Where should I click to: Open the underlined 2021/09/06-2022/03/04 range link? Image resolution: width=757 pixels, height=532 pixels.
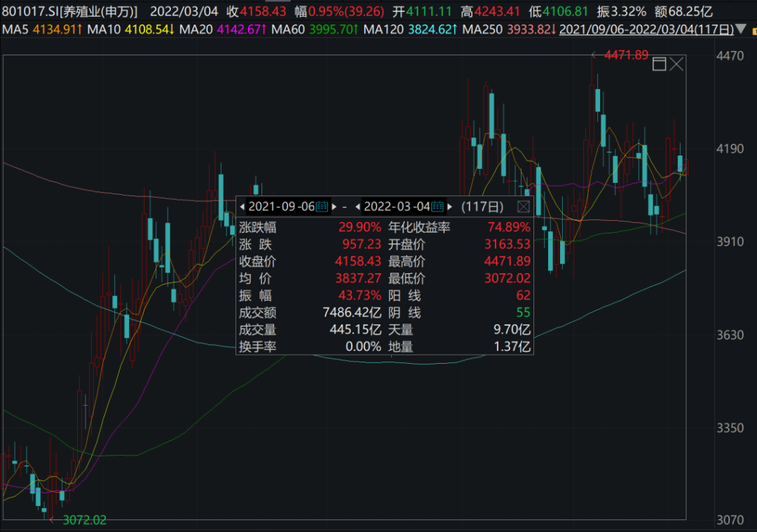coord(646,29)
